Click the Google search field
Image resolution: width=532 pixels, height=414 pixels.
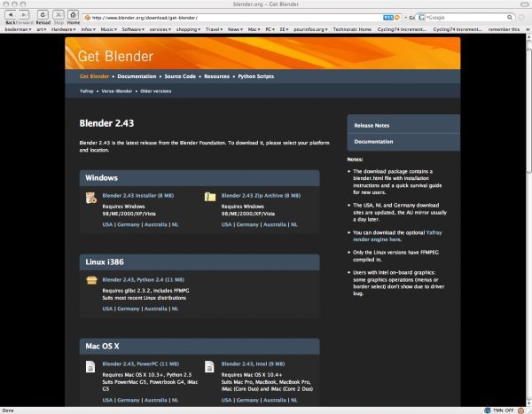tap(465, 18)
